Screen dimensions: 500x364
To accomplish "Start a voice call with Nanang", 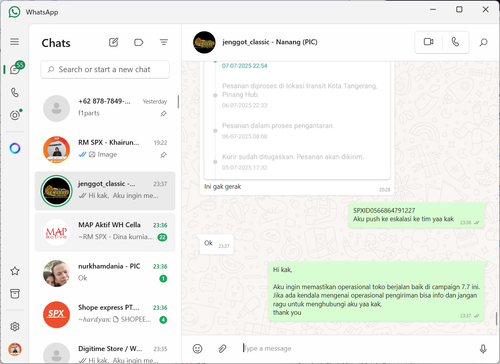I will [x=455, y=42].
